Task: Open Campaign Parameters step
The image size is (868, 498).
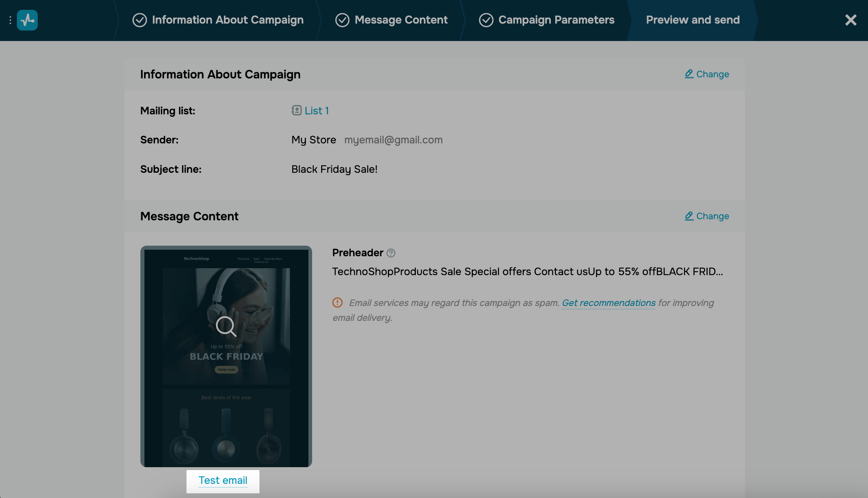Action: [556, 20]
